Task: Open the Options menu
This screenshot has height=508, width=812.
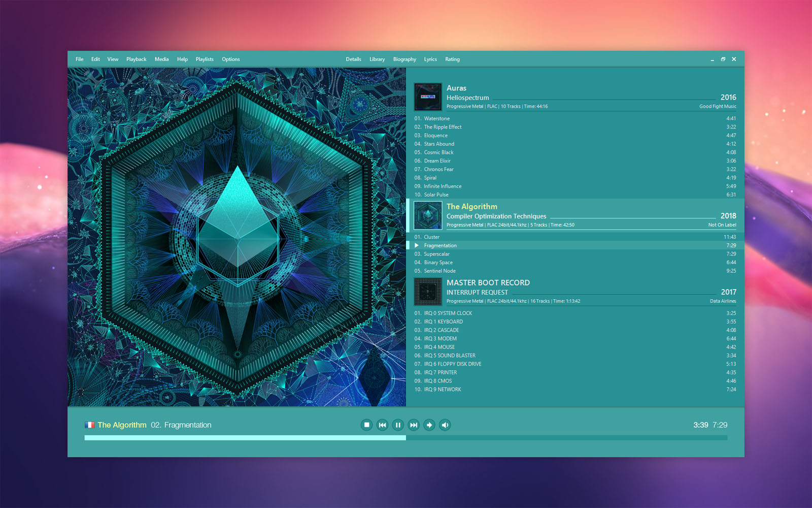Action: (x=231, y=59)
